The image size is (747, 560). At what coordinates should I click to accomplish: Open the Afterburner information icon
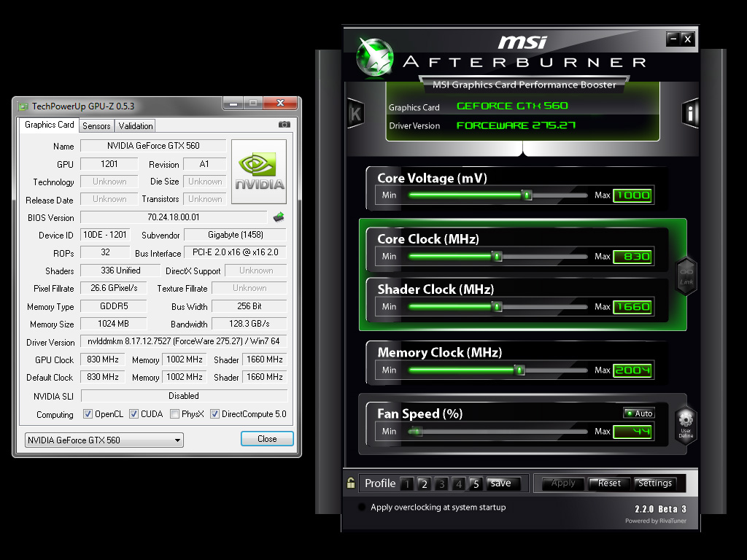690,114
